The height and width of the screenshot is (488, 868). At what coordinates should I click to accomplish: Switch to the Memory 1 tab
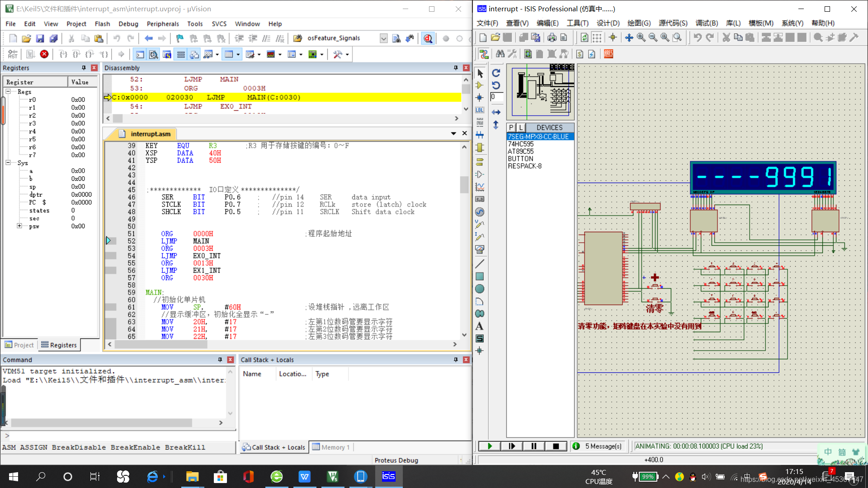click(x=331, y=447)
